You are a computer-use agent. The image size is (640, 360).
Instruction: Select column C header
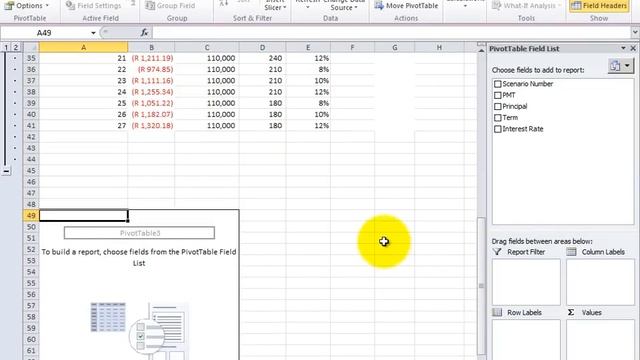point(207,47)
